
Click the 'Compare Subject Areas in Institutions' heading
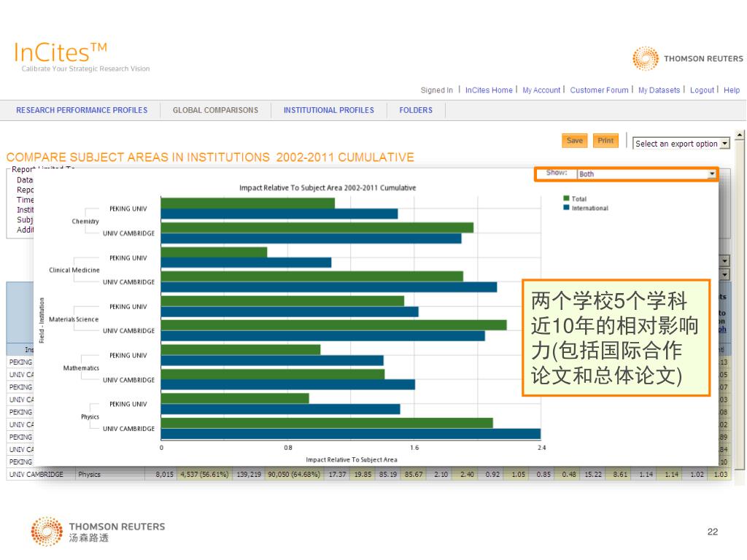coord(210,157)
